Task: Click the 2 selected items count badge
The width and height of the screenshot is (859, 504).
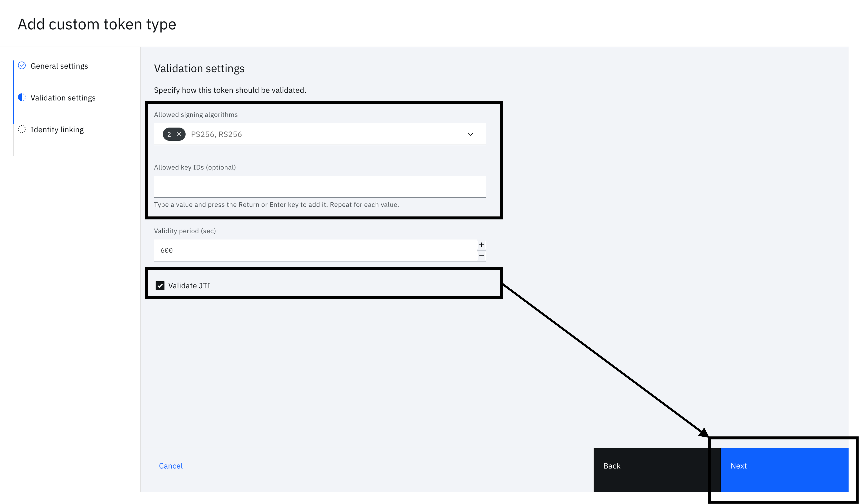Action: tap(169, 134)
